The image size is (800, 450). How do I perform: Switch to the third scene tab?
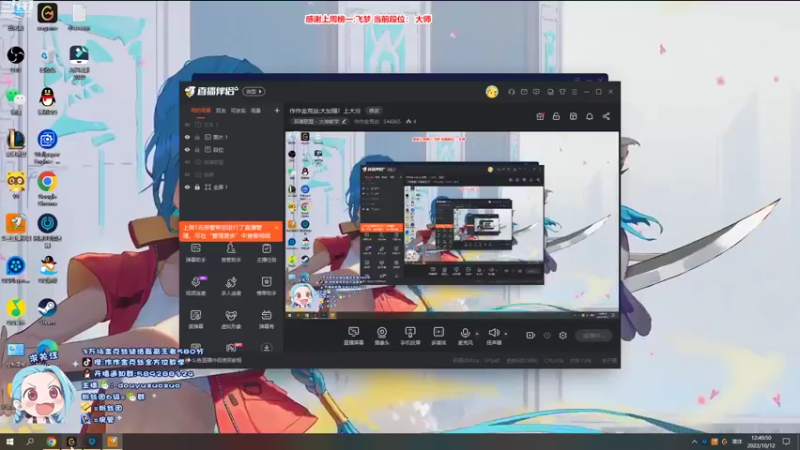click(238, 110)
